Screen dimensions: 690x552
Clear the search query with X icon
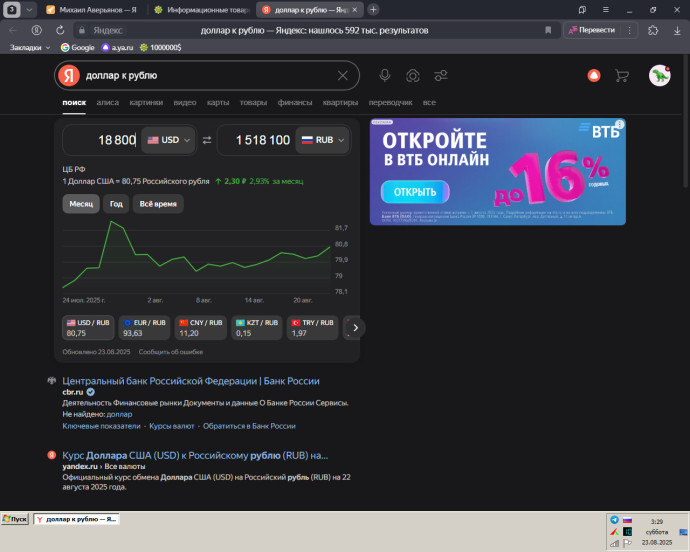pos(342,76)
